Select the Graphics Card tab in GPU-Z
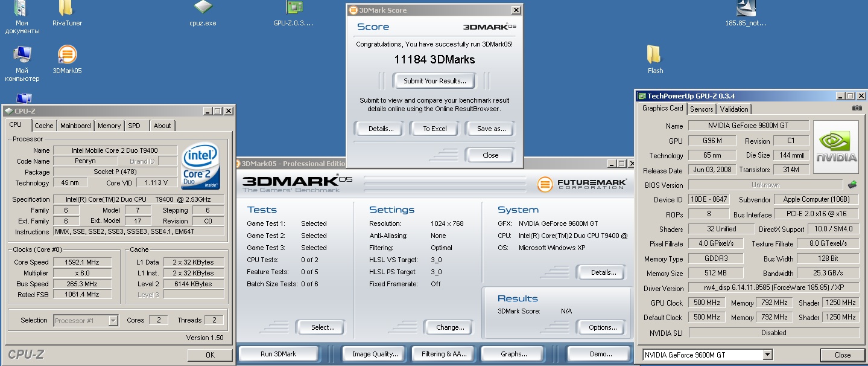The image size is (868, 366). click(663, 108)
